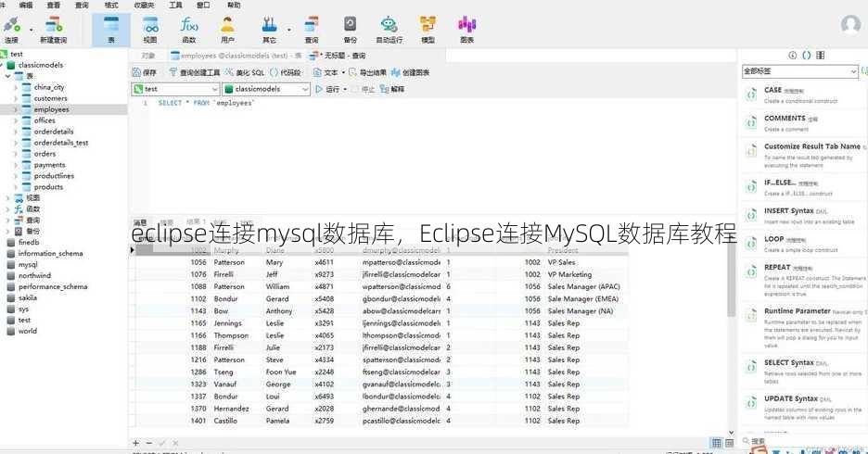Insert the COMMENTS snippet
Viewport: 868px width, 454px height.
(804, 123)
